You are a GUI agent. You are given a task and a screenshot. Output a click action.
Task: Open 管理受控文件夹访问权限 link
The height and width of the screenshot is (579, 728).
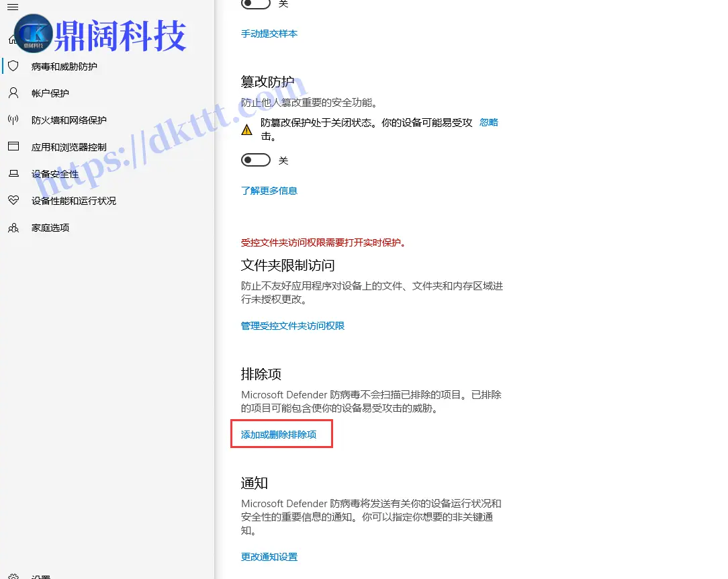[293, 326]
